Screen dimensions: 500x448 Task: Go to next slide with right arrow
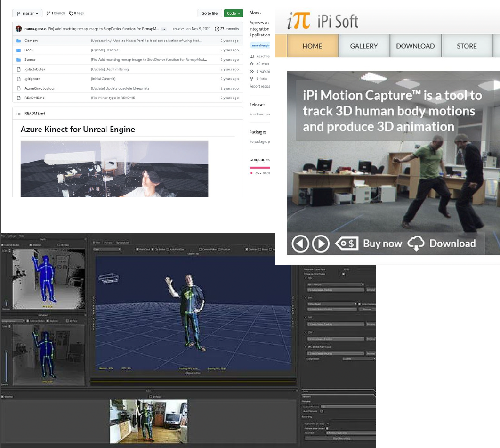pyautogui.click(x=321, y=244)
